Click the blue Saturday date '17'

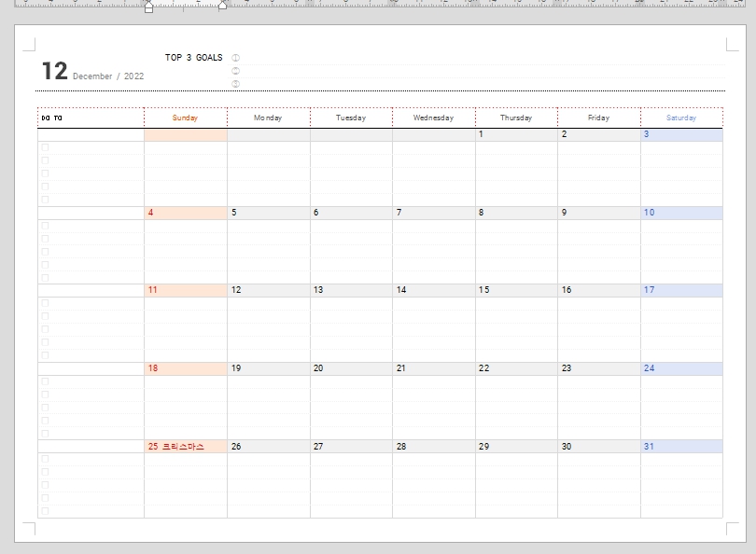point(681,290)
